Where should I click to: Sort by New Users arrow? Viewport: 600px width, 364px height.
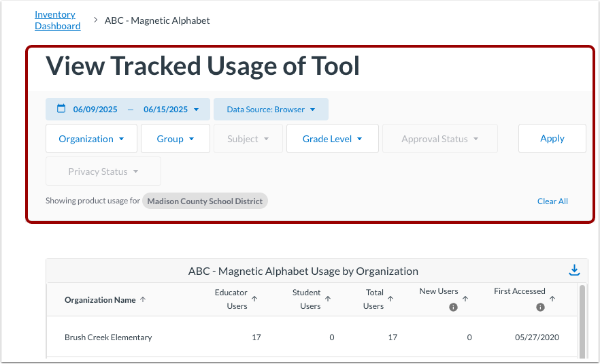pyautogui.click(x=465, y=299)
